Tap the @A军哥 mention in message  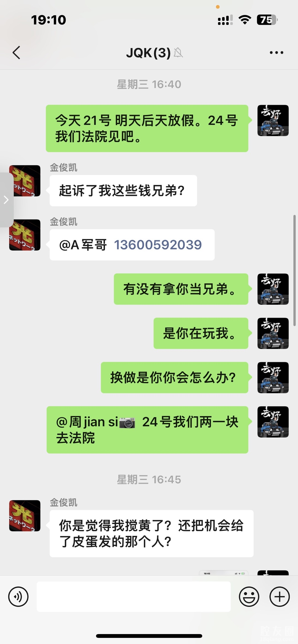pyautogui.click(x=83, y=245)
